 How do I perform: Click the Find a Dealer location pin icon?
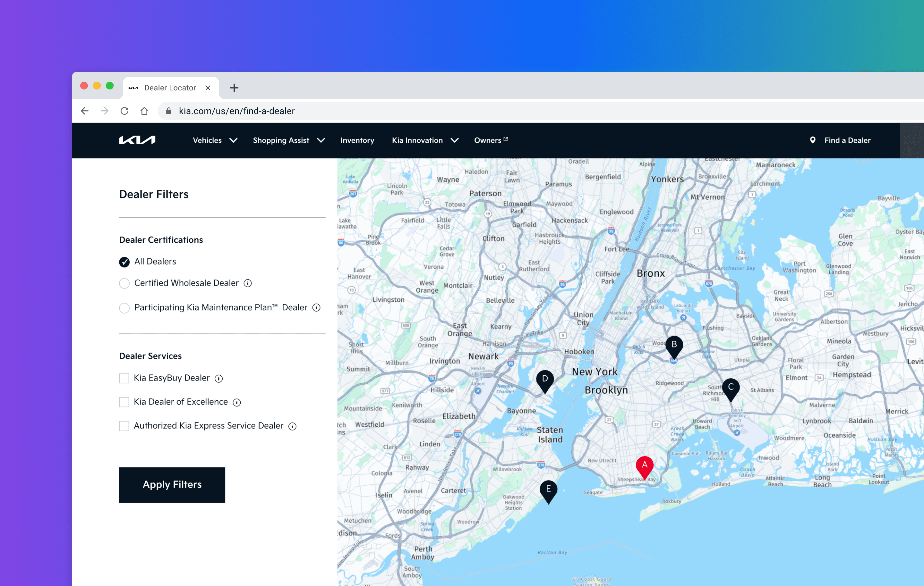(x=813, y=140)
